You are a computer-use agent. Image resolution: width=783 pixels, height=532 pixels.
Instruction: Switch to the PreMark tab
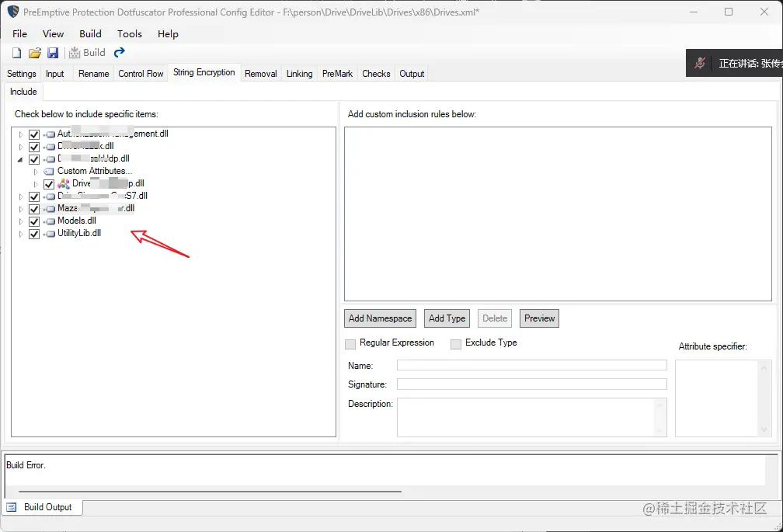click(x=337, y=73)
